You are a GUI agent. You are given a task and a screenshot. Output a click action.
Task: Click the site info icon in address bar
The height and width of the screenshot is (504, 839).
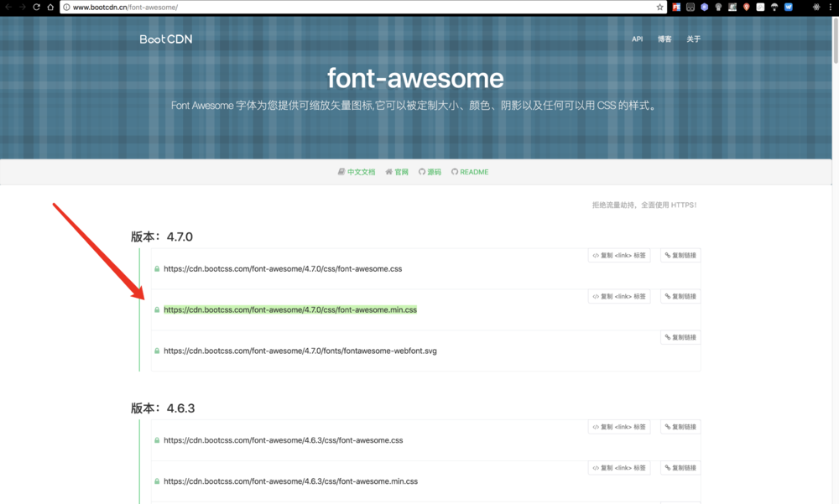66,7
